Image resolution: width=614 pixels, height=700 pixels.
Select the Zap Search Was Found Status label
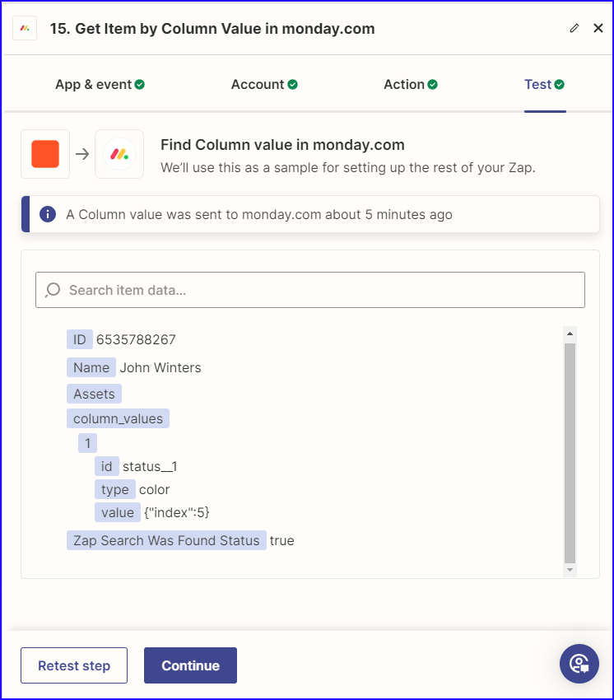[166, 540]
